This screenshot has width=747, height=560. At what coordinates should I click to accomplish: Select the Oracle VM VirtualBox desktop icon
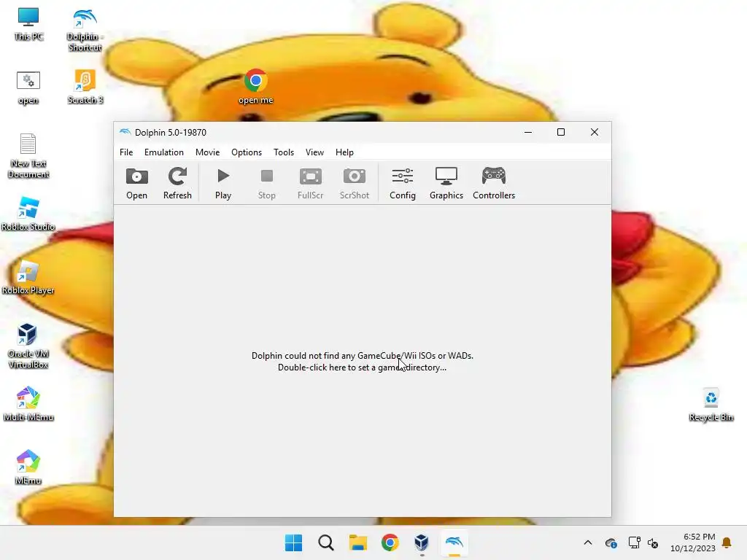click(x=28, y=346)
